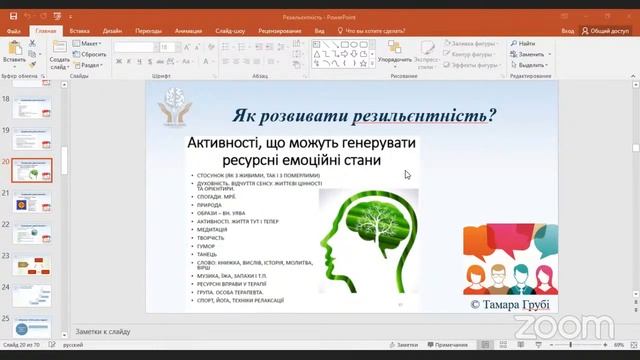Decrease font size with smaller A
Screen dimensions: 640x360
coord(197,47)
